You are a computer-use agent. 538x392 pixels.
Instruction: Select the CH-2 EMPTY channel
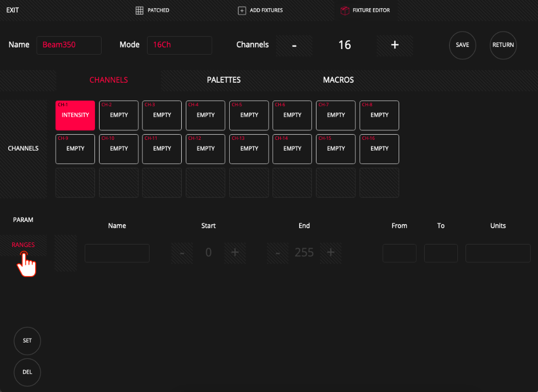(x=119, y=115)
